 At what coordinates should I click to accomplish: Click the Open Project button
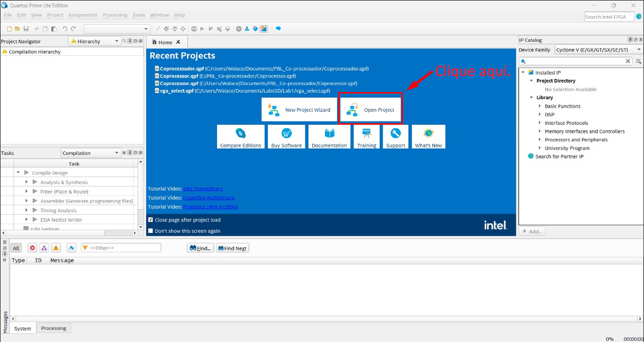click(x=371, y=109)
